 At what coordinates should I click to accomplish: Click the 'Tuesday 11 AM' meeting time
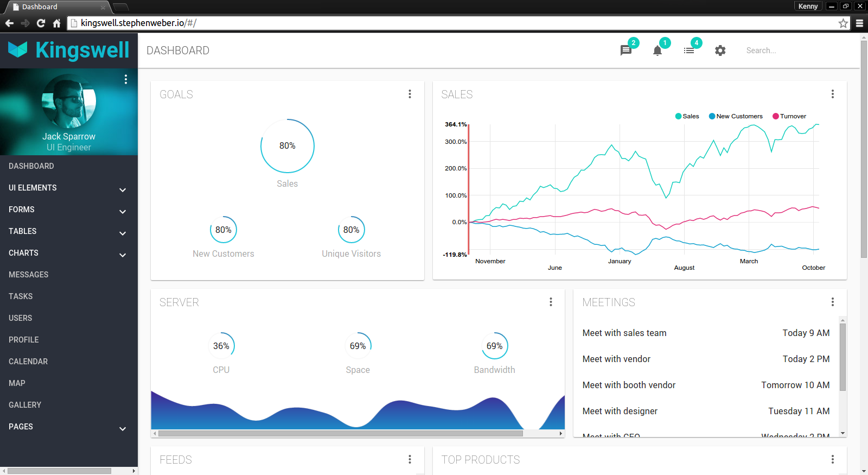[799, 411]
